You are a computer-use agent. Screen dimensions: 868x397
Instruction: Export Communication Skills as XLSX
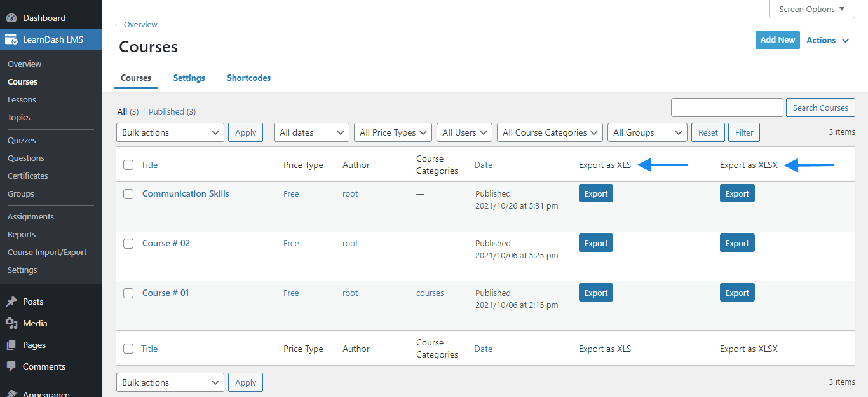[x=737, y=193]
